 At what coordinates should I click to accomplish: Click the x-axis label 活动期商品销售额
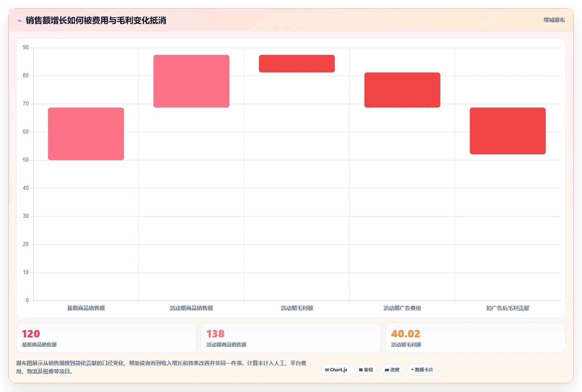click(191, 308)
